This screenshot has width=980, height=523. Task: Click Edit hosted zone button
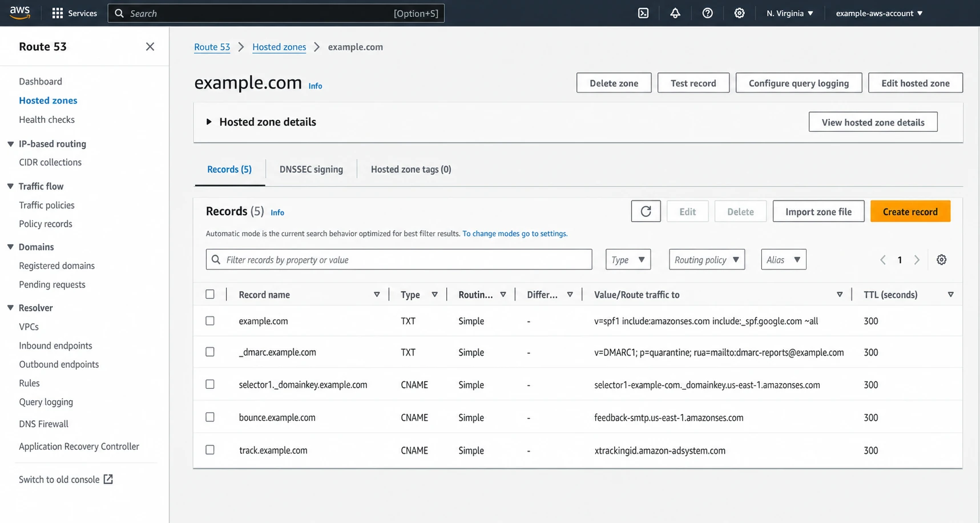[x=916, y=83]
